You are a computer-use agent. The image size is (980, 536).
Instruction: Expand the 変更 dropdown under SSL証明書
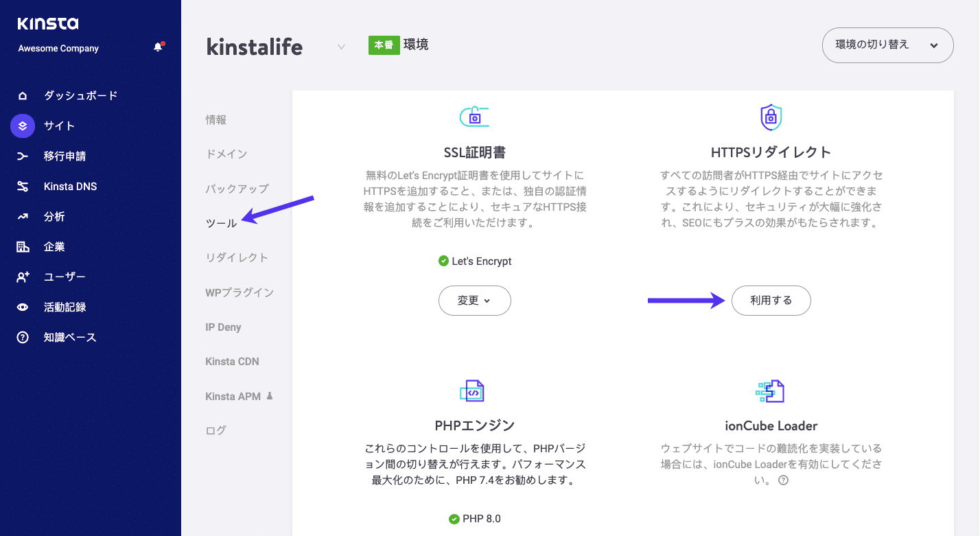pyautogui.click(x=474, y=301)
